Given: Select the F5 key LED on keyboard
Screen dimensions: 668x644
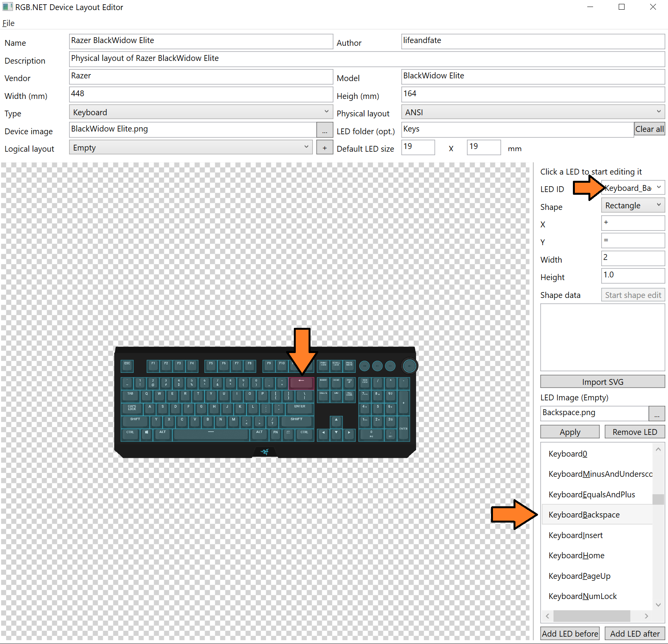Looking at the screenshot, I should (x=211, y=365).
